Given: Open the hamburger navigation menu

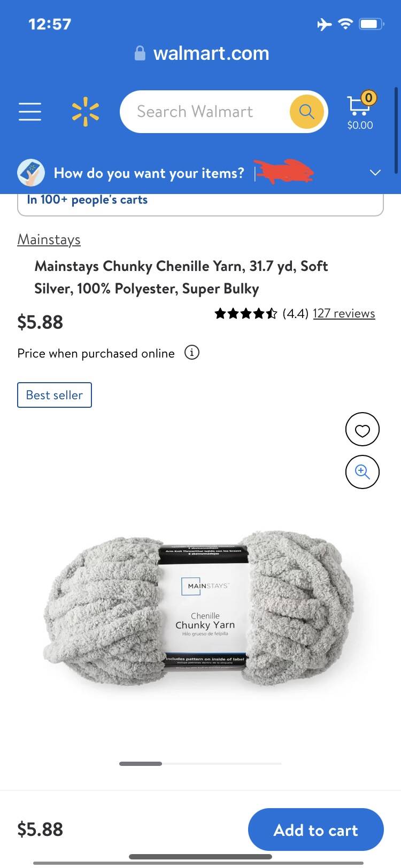Looking at the screenshot, I should pyautogui.click(x=30, y=112).
